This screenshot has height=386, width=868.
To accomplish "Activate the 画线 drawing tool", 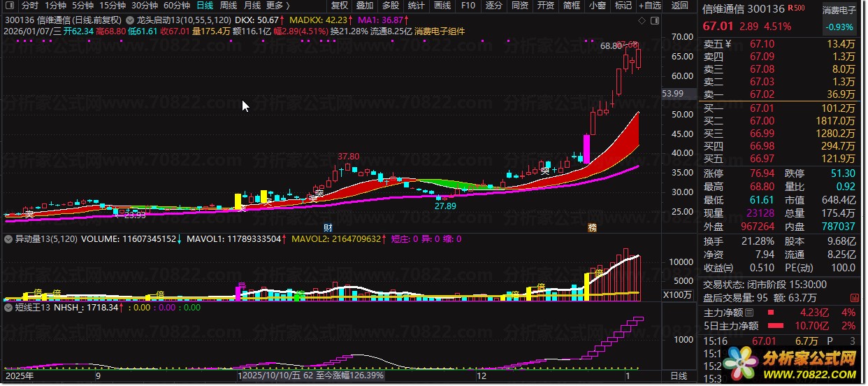I will point(442,6).
